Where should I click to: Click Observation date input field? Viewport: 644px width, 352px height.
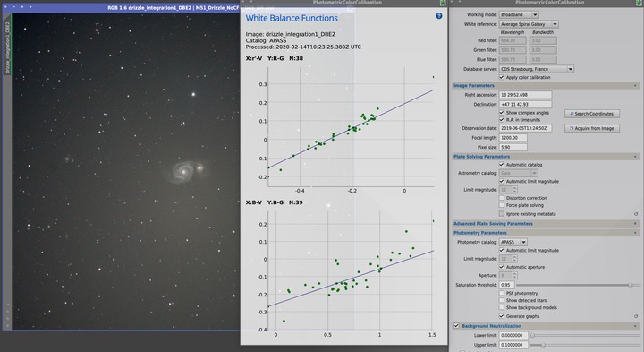[525, 128]
